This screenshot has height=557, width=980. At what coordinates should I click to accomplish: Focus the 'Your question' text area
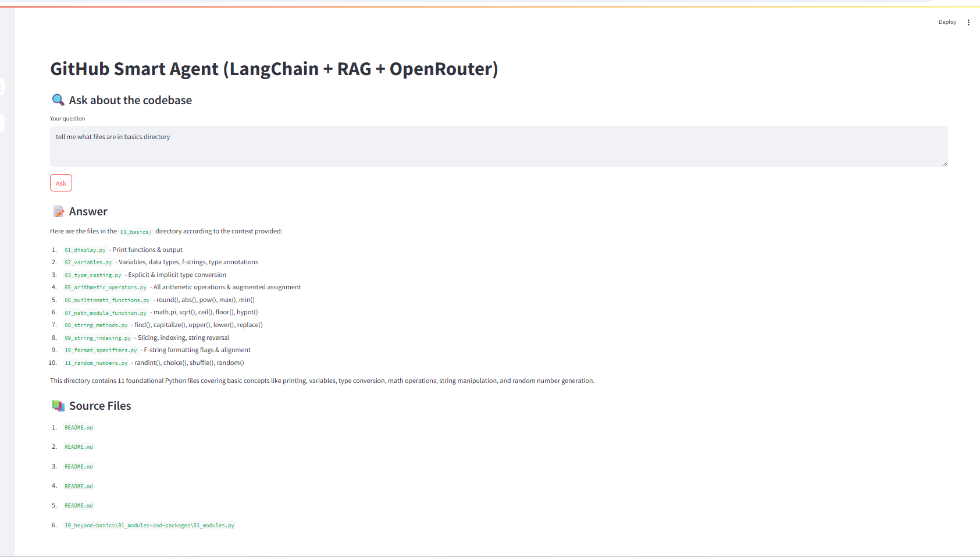[x=498, y=147]
